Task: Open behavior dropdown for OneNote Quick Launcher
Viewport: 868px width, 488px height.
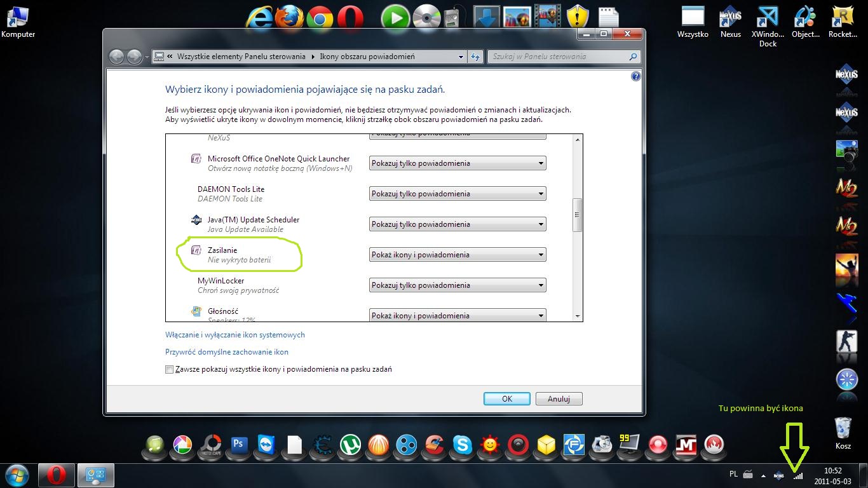Action: (x=458, y=163)
